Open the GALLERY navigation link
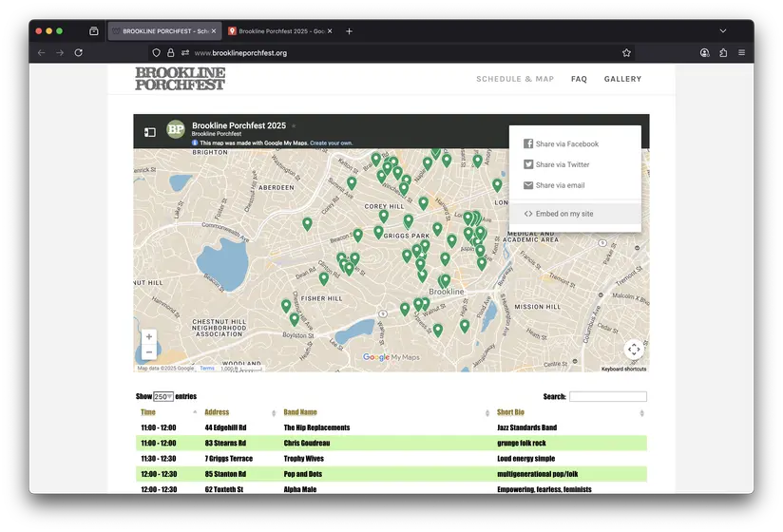 [622, 79]
